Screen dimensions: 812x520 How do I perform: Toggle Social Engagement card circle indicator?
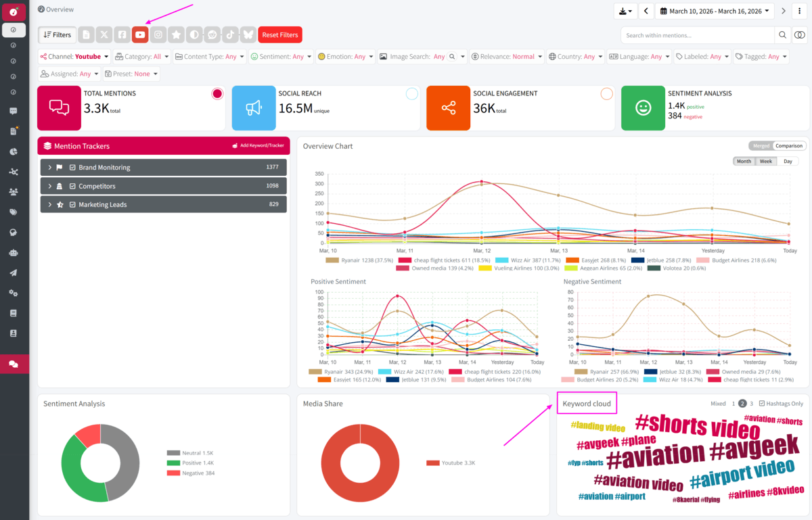tap(607, 94)
